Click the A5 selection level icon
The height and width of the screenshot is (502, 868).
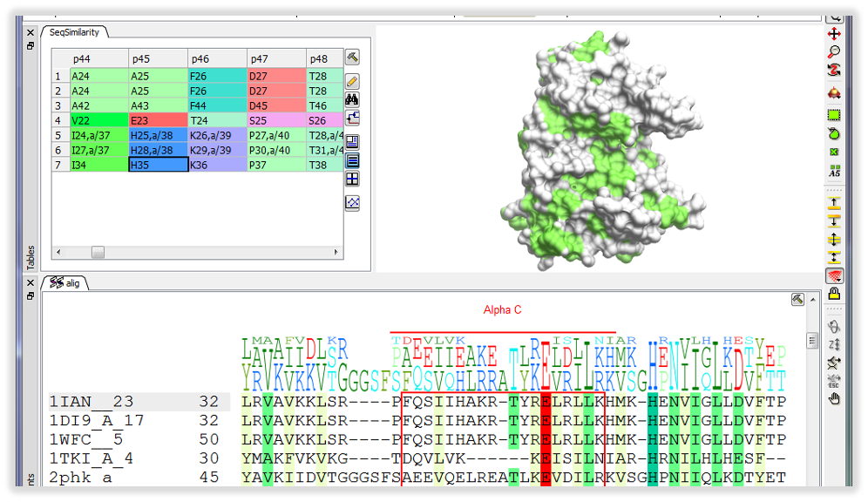pos(834,171)
